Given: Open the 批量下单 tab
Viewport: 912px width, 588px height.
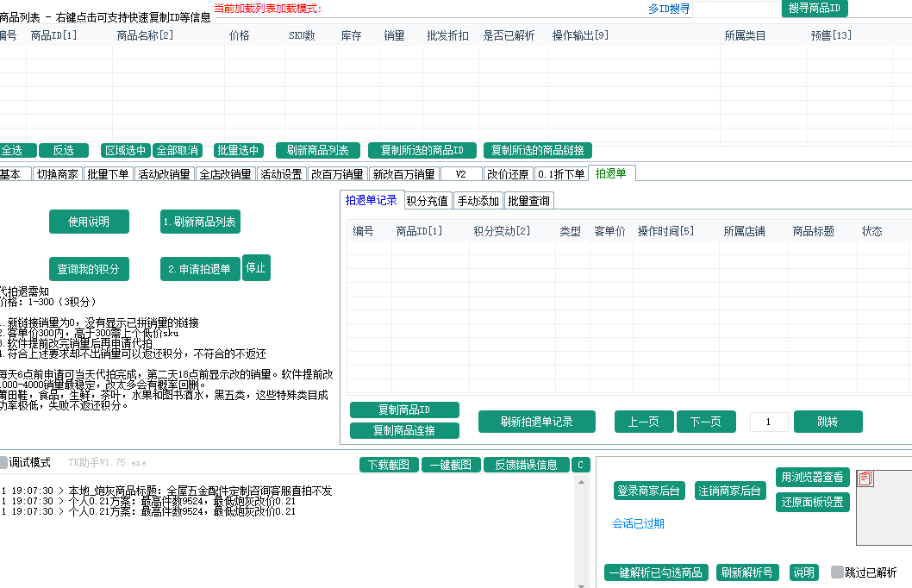Looking at the screenshot, I should click(x=108, y=174).
